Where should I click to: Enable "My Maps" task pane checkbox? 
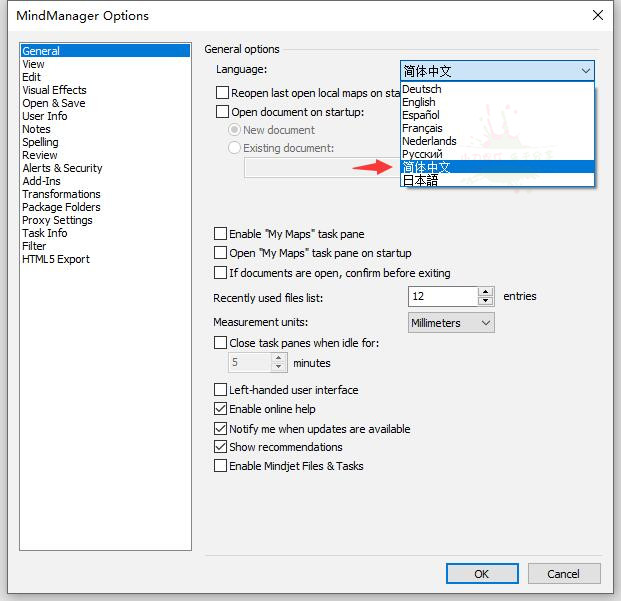[221, 234]
